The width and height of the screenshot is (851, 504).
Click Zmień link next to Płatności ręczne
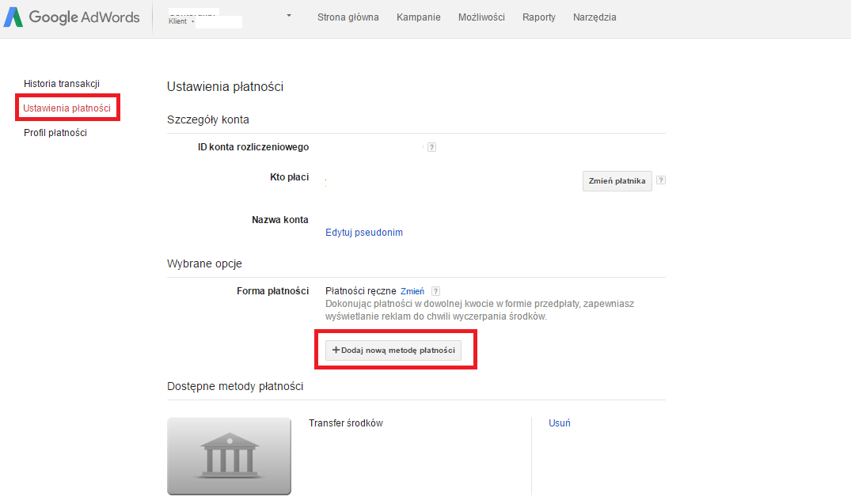(x=412, y=291)
